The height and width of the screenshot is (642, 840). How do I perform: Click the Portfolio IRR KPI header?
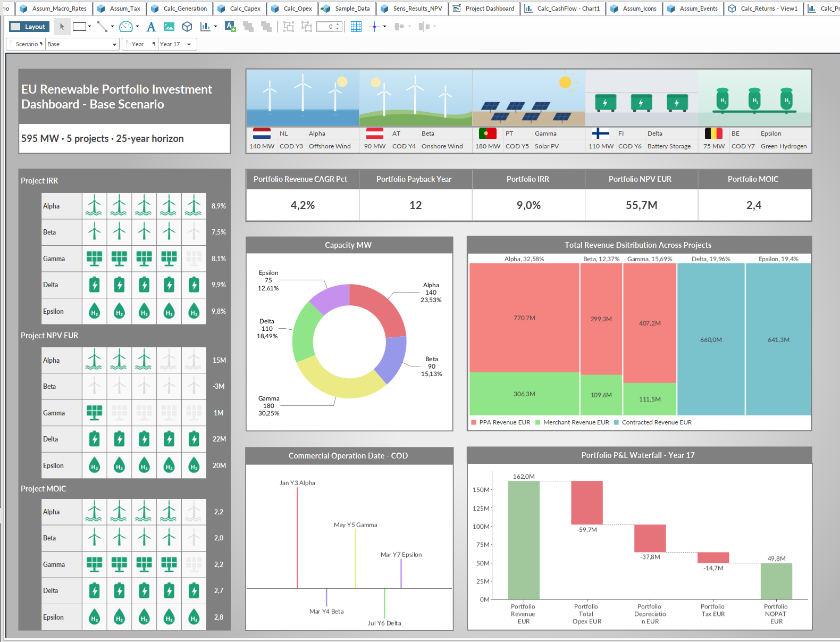pyautogui.click(x=528, y=179)
